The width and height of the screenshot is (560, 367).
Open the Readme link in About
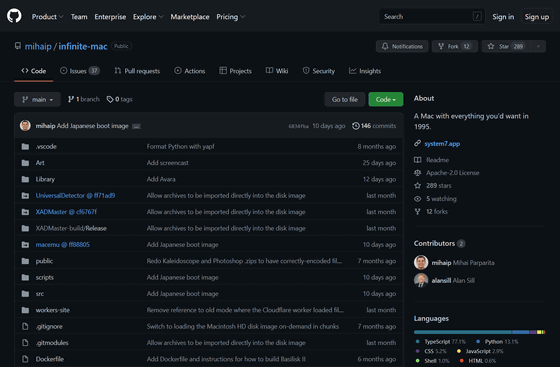tap(438, 160)
